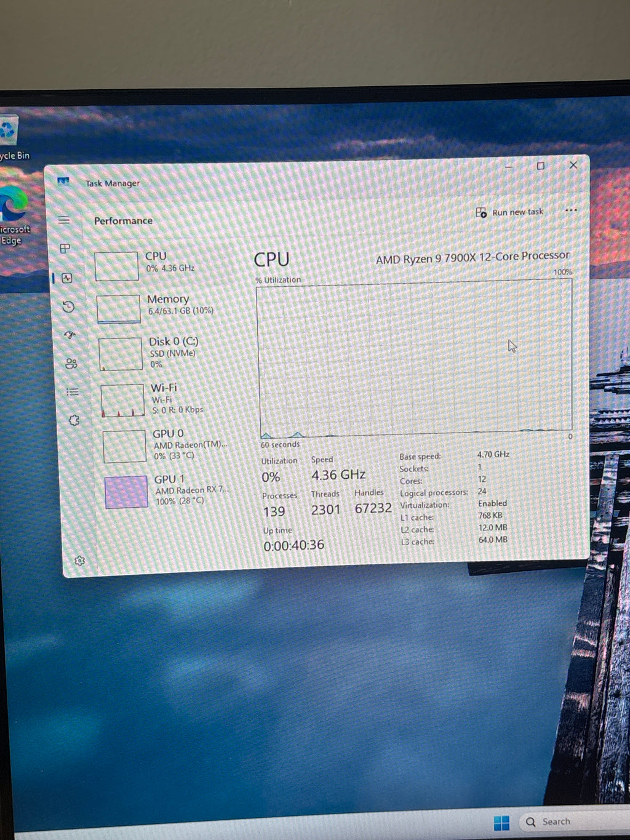Click the 67232 handles value

(x=373, y=508)
